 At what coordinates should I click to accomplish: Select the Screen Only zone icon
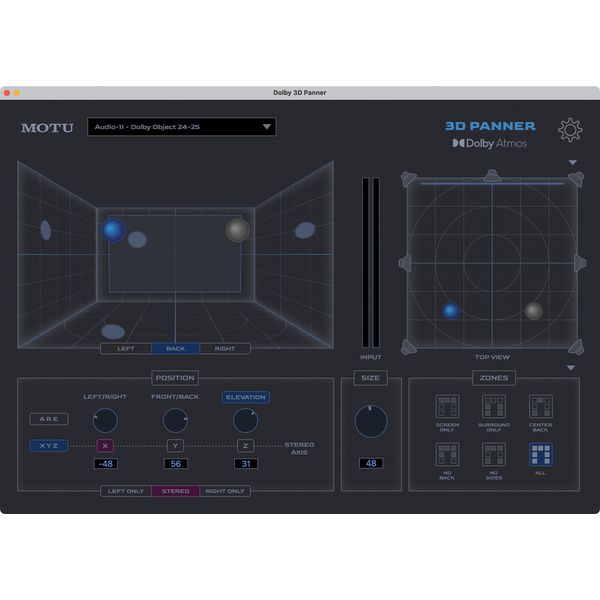[447, 406]
